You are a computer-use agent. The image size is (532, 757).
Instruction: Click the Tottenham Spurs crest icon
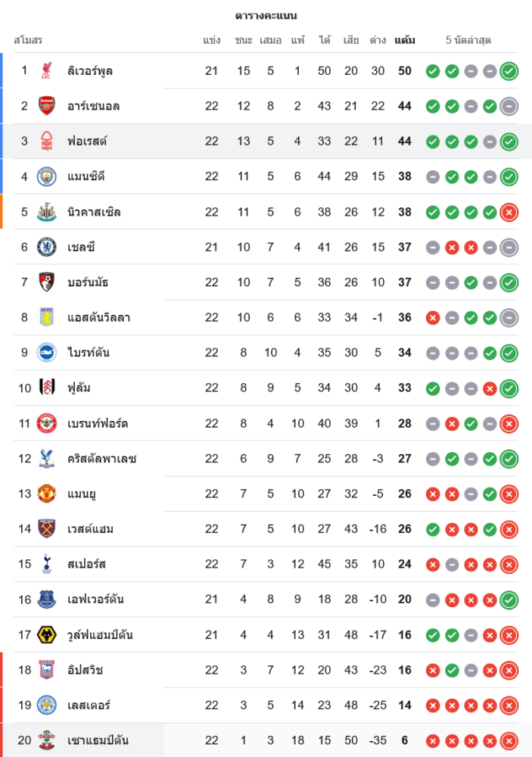click(47, 564)
